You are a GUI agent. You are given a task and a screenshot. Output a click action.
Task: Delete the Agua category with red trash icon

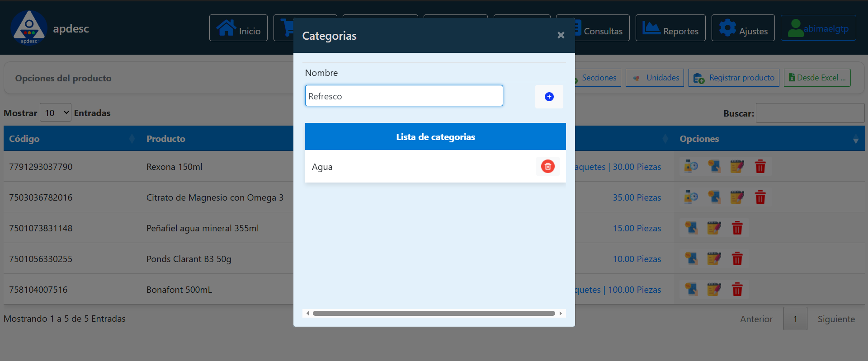pyautogui.click(x=547, y=166)
